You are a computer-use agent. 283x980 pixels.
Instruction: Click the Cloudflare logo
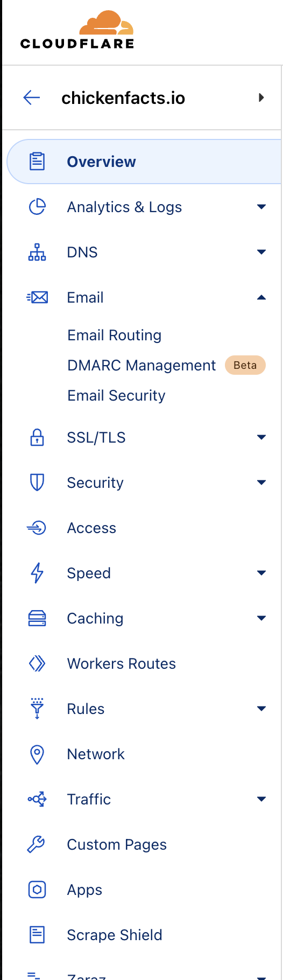(x=77, y=30)
